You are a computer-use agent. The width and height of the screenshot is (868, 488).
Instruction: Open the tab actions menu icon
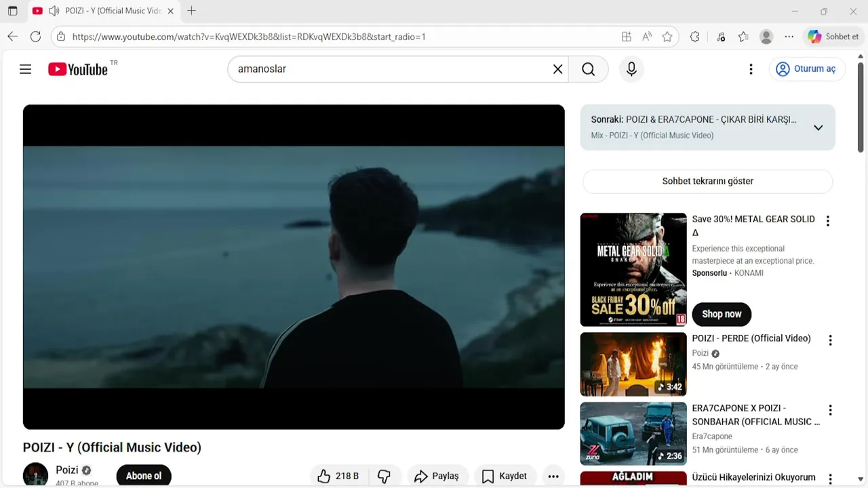pyautogui.click(x=12, y=11)
